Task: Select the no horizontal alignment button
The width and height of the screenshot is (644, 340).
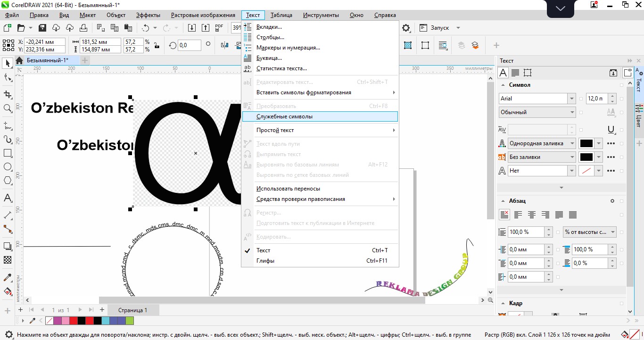Action: pos(504,215)
